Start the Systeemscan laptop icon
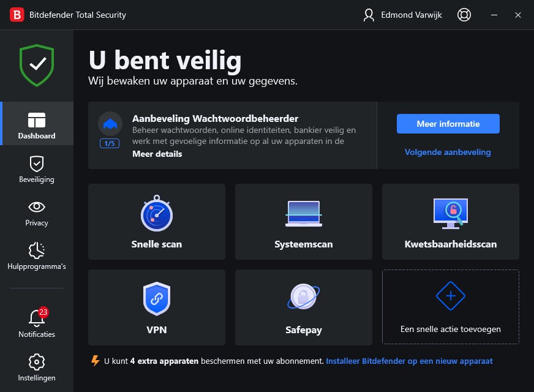 click(303, 214)
